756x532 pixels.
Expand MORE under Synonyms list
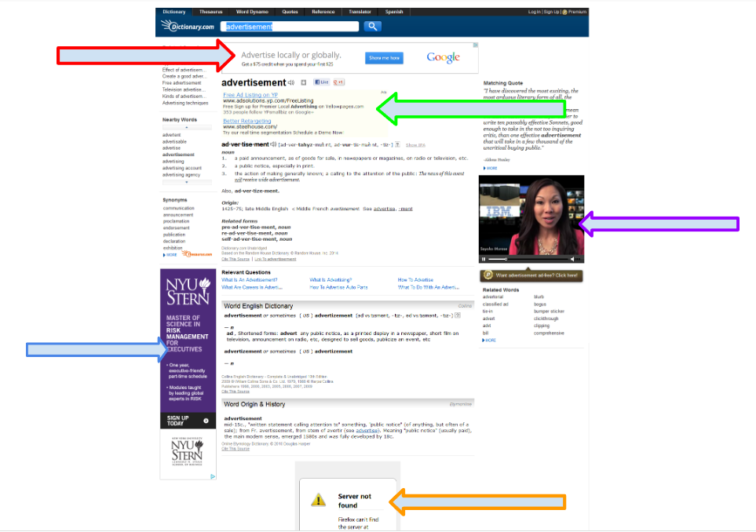pyautogui.click(x=170, y=255)
